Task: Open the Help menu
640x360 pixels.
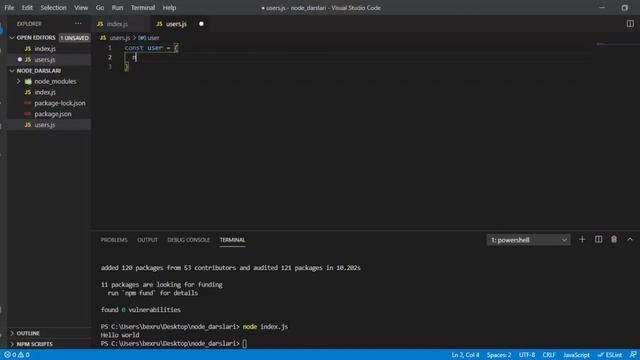Action: [x=169, y=8]
